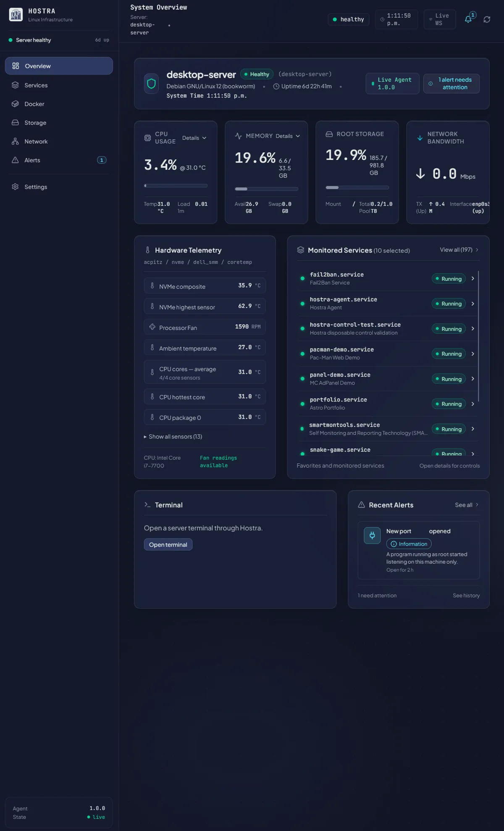This screenshot has height=831, width=504.
Task: Open Overview in sidebar
Action: (59, 66)
